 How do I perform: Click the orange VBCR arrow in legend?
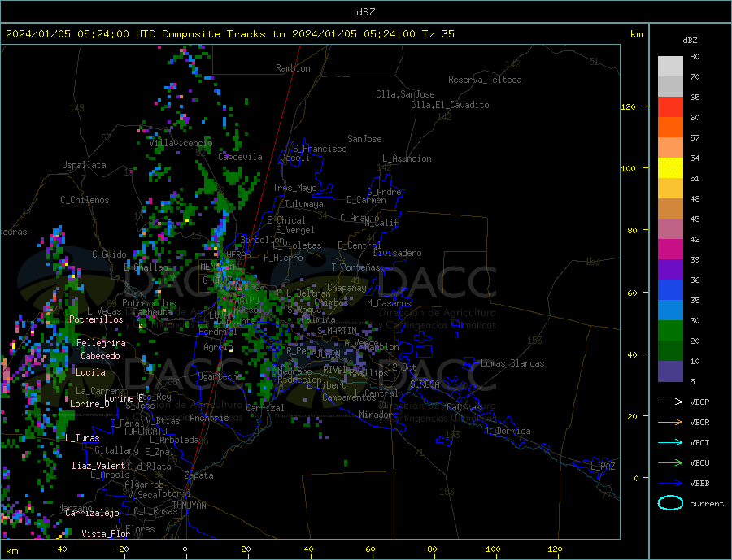[x=670, y=423]
